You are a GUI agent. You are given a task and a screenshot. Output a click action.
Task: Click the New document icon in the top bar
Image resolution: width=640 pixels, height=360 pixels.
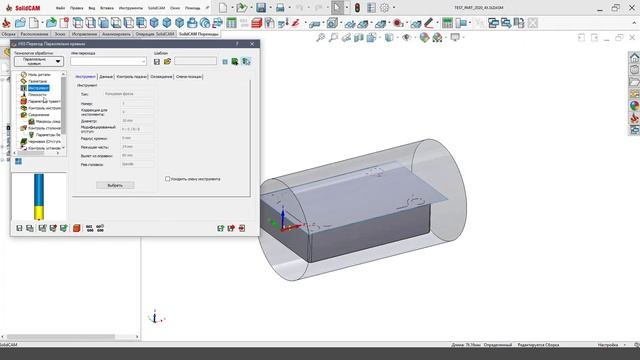click(x=223, y=7)
